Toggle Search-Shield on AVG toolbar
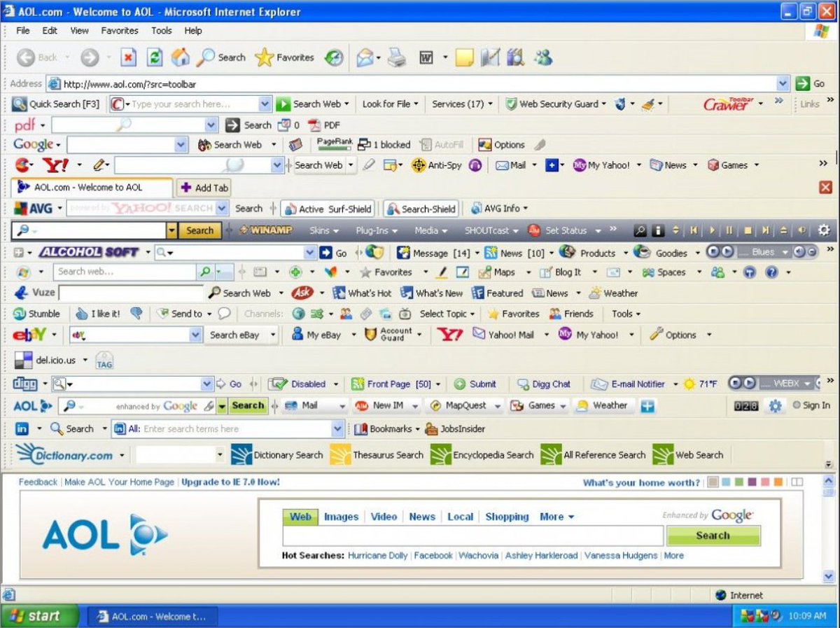 [x=421, y=209]
